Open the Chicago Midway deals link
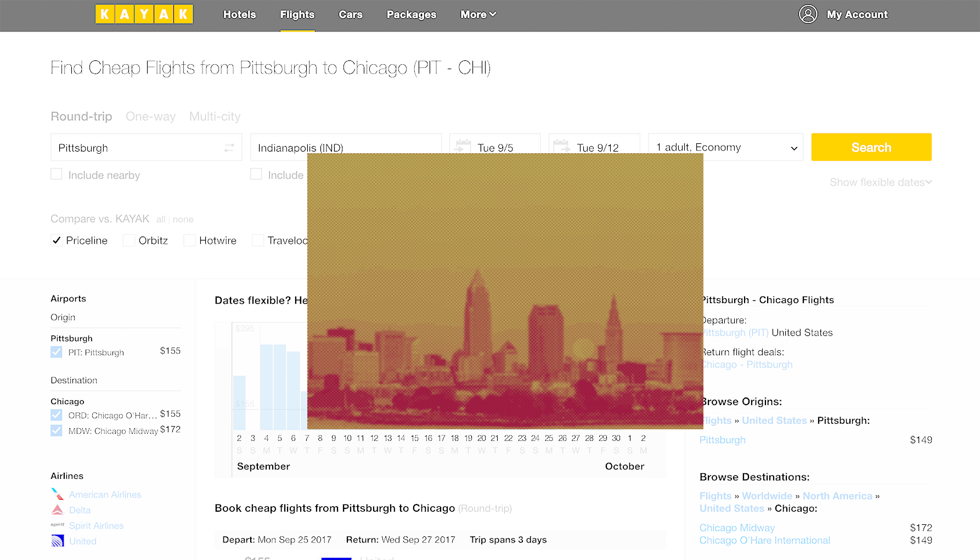The height and width of the screenshot is (560, 980). click(737, 527)
